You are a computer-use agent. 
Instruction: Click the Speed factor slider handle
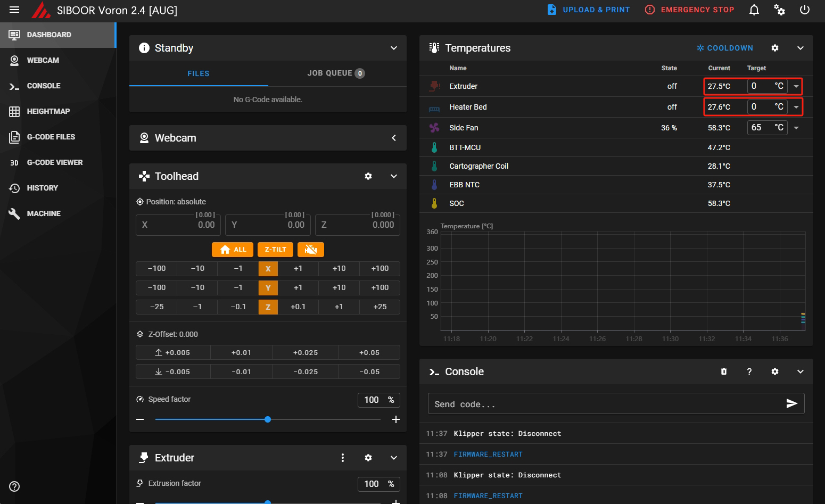(x=268, y=419)
